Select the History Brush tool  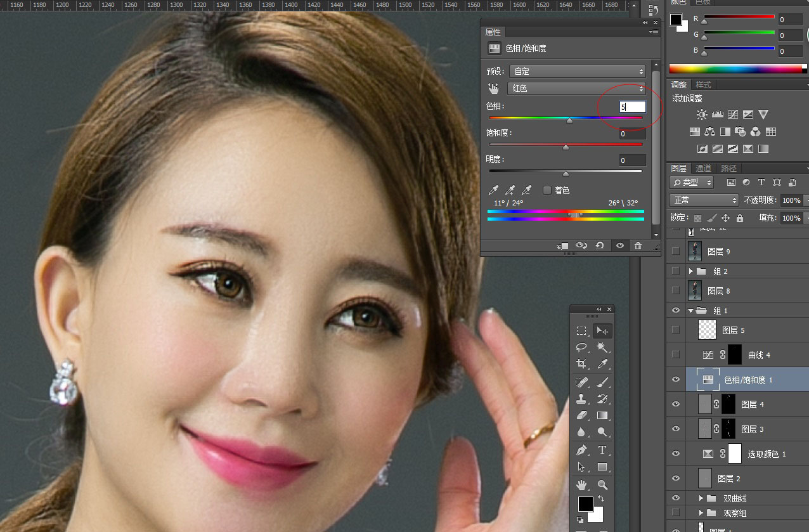pyautogui.click(x=602, y=399)
